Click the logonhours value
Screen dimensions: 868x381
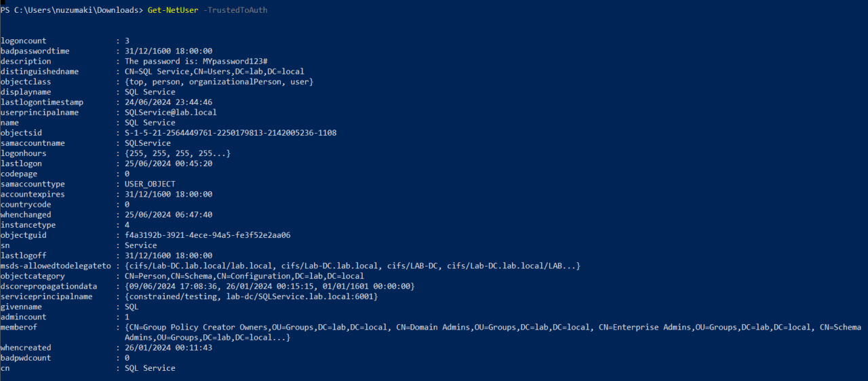pos(178,153)
